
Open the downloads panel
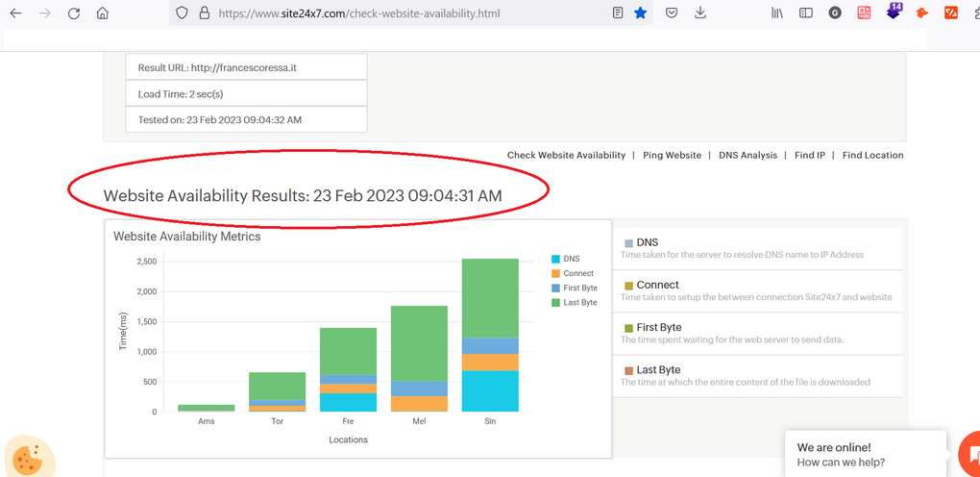pyautogui.click(x=700, y=13)
